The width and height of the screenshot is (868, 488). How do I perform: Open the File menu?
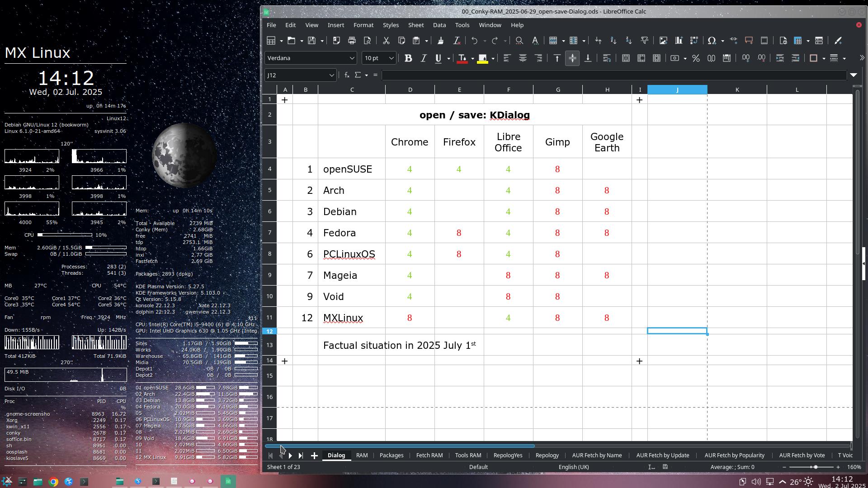click(271, 25)
